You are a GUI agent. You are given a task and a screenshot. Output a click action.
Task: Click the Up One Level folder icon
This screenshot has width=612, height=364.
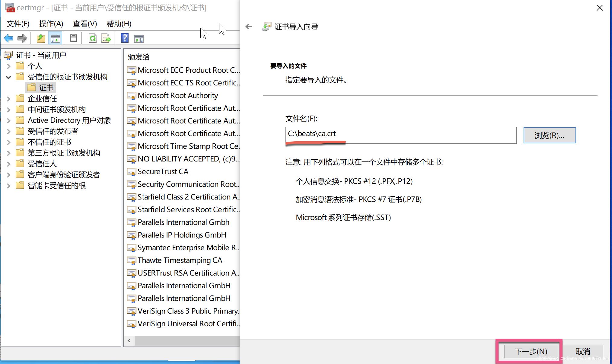[x=41, y=38]
